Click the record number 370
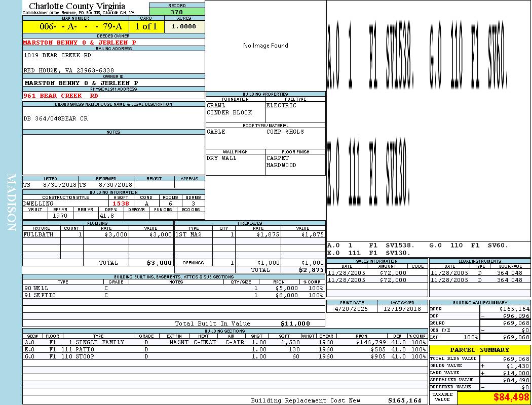This screenshot has width=532, height=405. point(176,12)
